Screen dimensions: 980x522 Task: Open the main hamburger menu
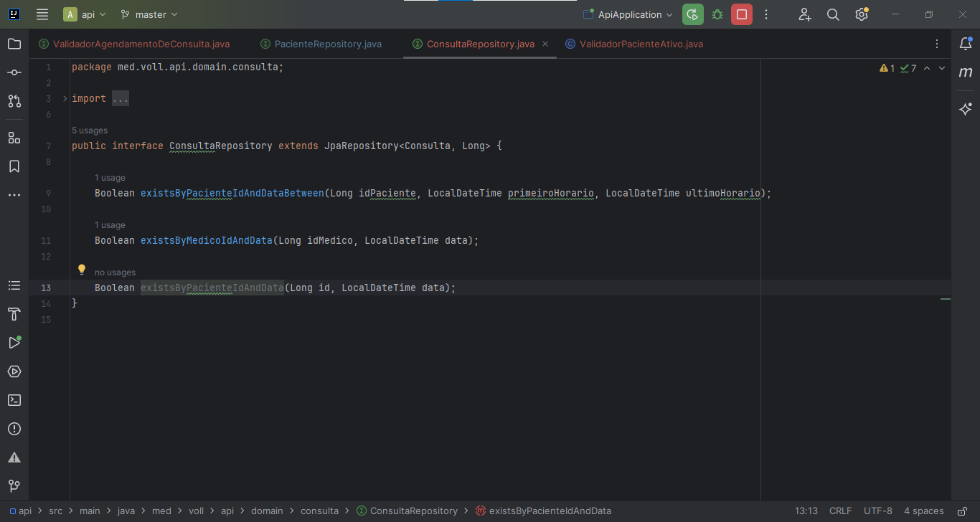(42, 14)
